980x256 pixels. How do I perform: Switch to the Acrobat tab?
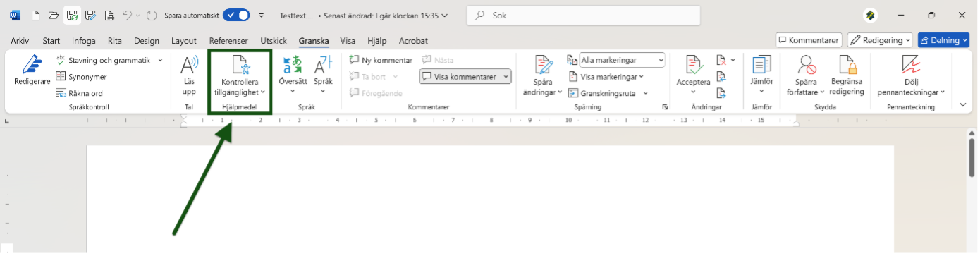(413, 41)
